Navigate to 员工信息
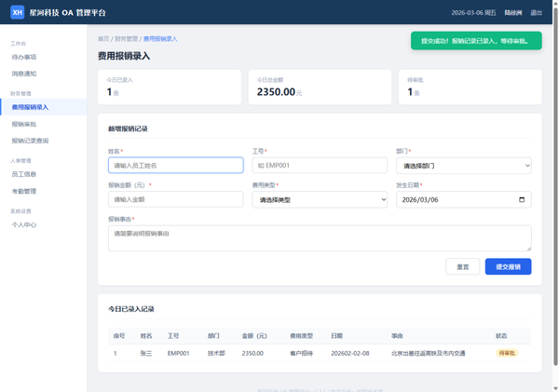 click(24, 174)
